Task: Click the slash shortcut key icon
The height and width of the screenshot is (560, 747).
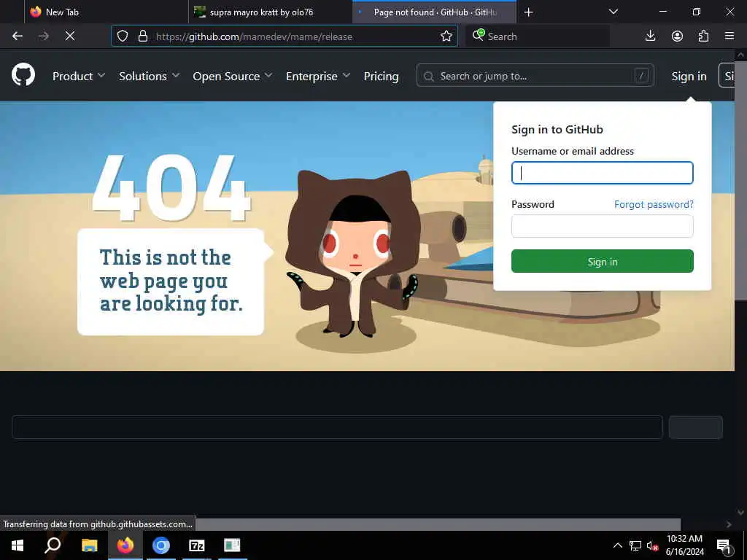Action: coord(641,75)
